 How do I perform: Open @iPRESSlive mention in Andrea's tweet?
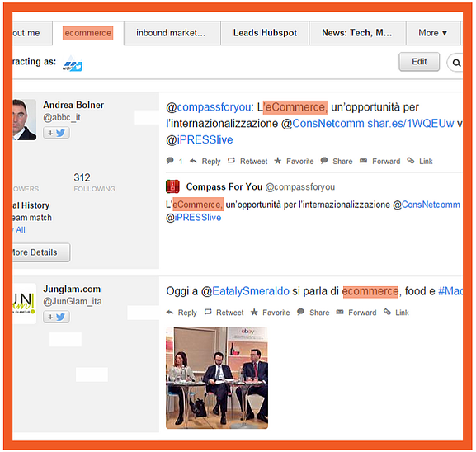point(200,140)
